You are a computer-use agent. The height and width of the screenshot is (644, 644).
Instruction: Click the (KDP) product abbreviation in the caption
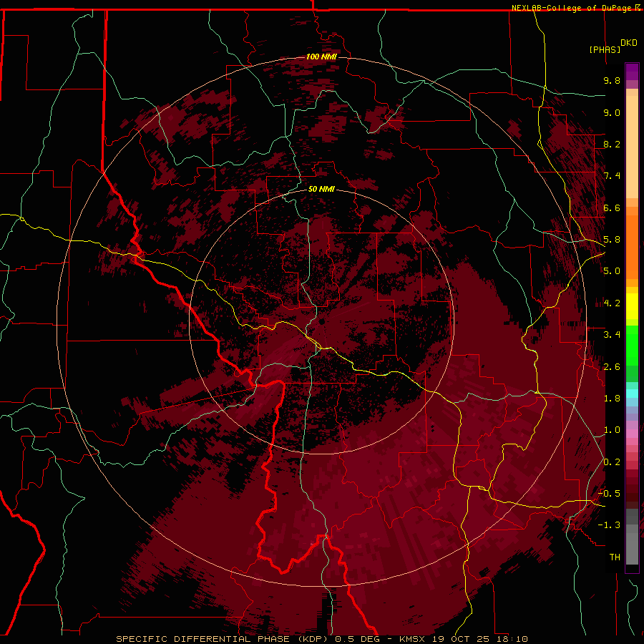click(x=313, y=639)
